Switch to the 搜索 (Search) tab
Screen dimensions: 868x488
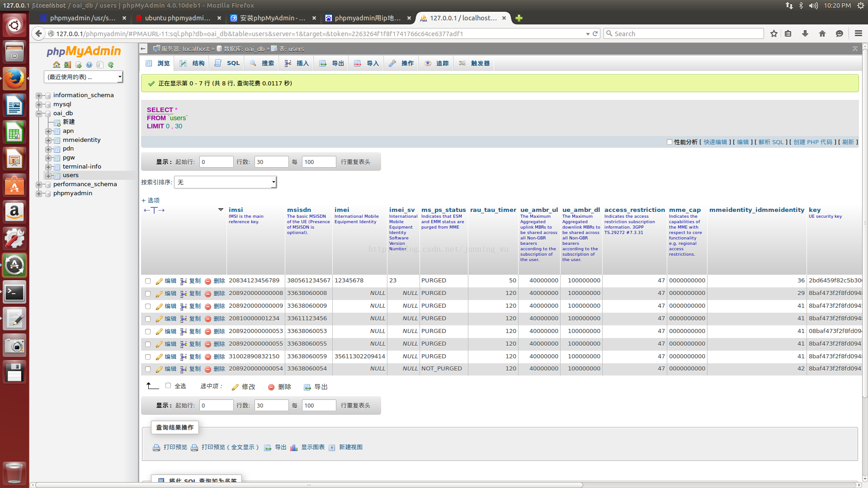pyautogui.click(x=262, y=63)
